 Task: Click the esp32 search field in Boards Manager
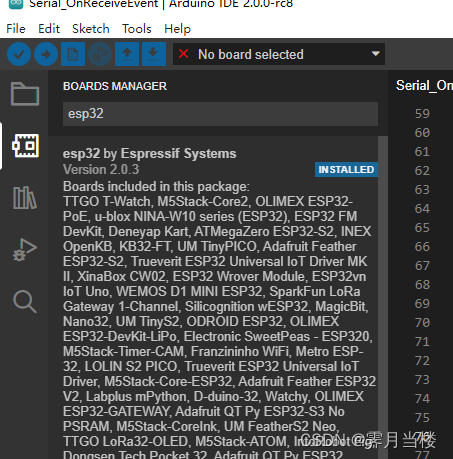pyautogui.click(x=220, y=114)
